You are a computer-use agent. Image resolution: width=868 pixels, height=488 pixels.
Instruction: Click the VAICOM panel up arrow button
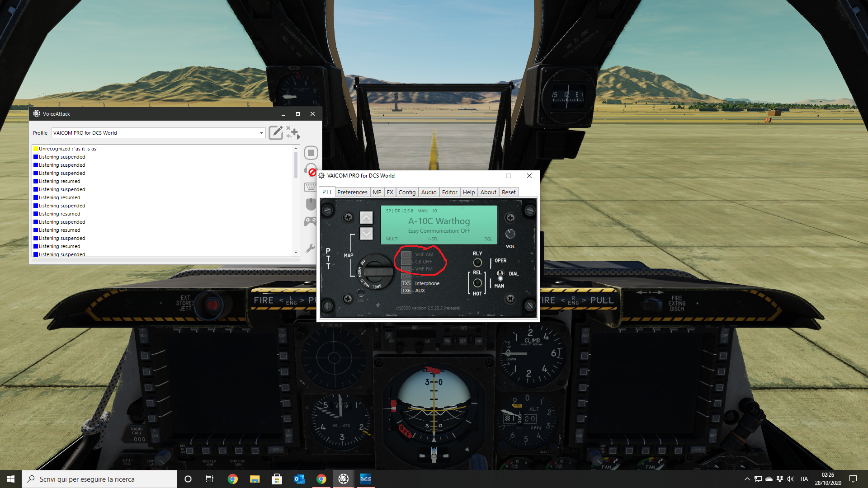pyautogui.click(x=366, y=218)
